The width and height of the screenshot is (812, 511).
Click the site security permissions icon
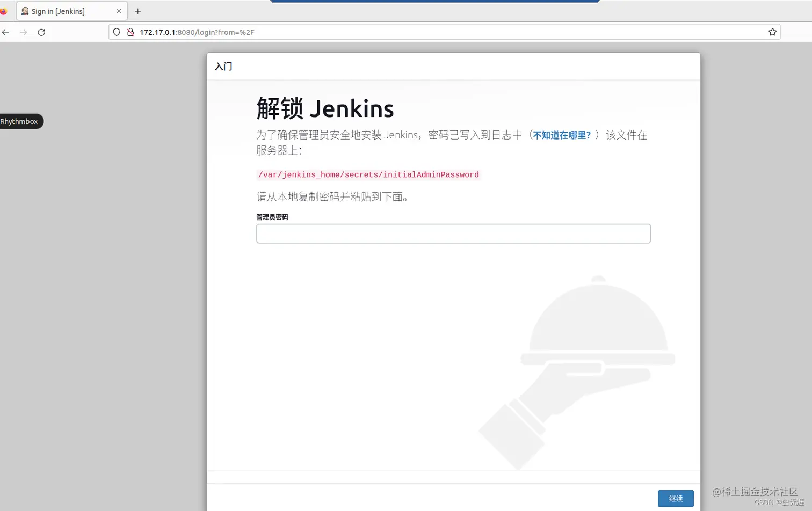click(130, 32)
